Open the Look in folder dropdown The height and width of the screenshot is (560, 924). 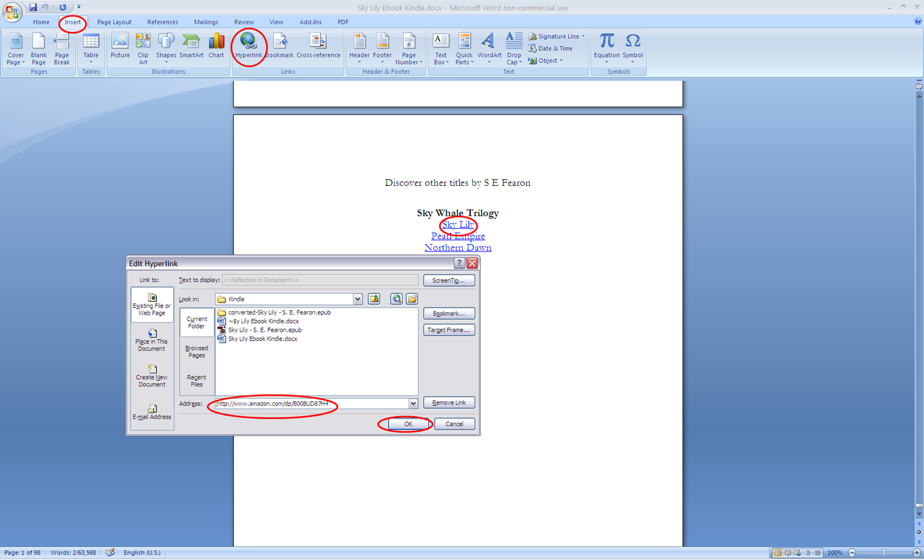(x=357, y=298)
